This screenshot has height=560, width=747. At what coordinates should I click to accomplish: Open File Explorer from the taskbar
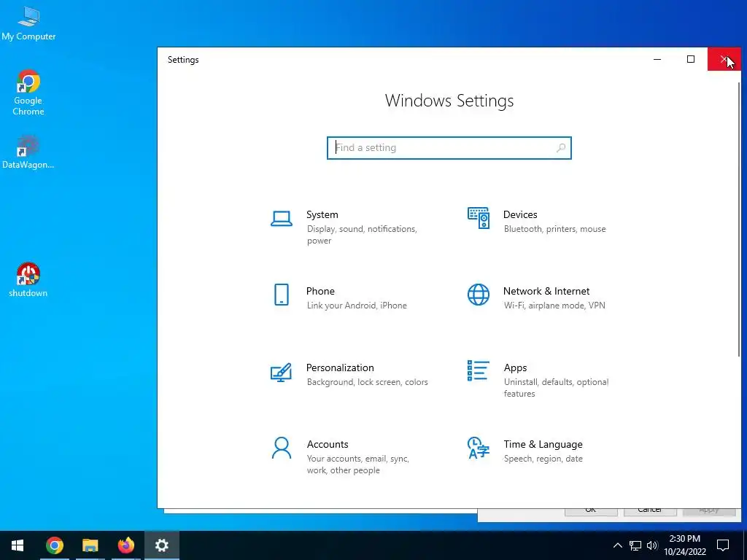90,545
